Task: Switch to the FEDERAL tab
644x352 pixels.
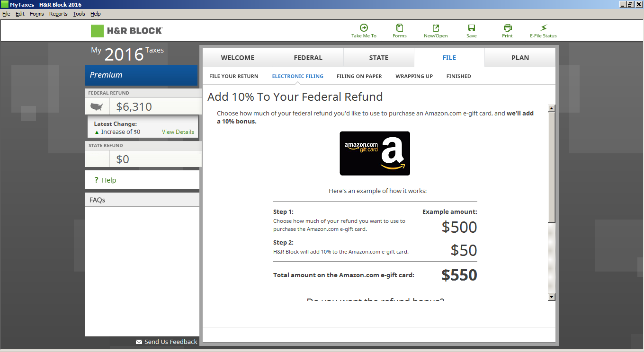Action: point(308,58)
